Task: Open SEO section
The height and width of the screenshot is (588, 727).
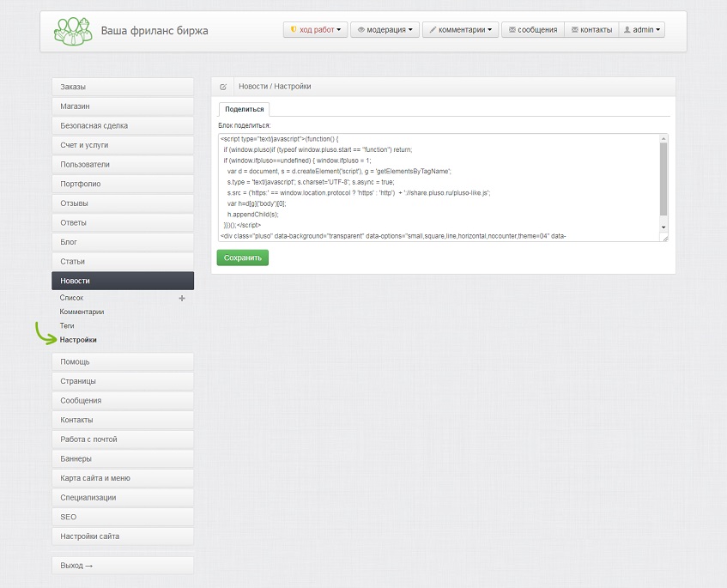Action: [123, 517]
